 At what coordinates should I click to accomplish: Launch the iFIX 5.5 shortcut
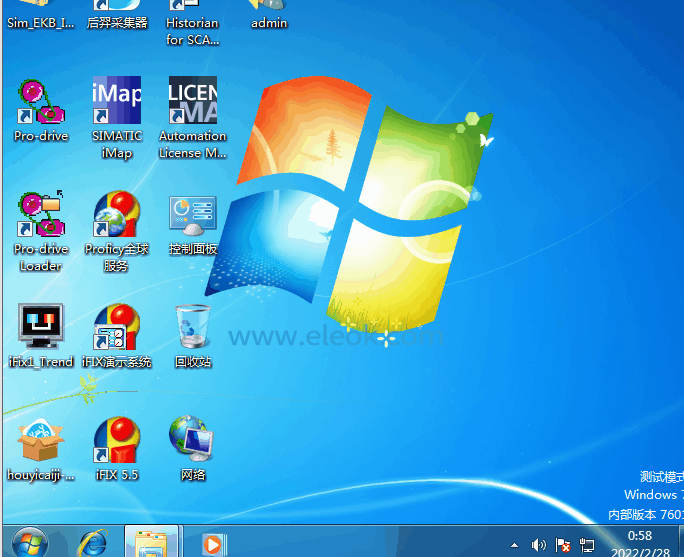pyautogui.click(x=117, y=449)
